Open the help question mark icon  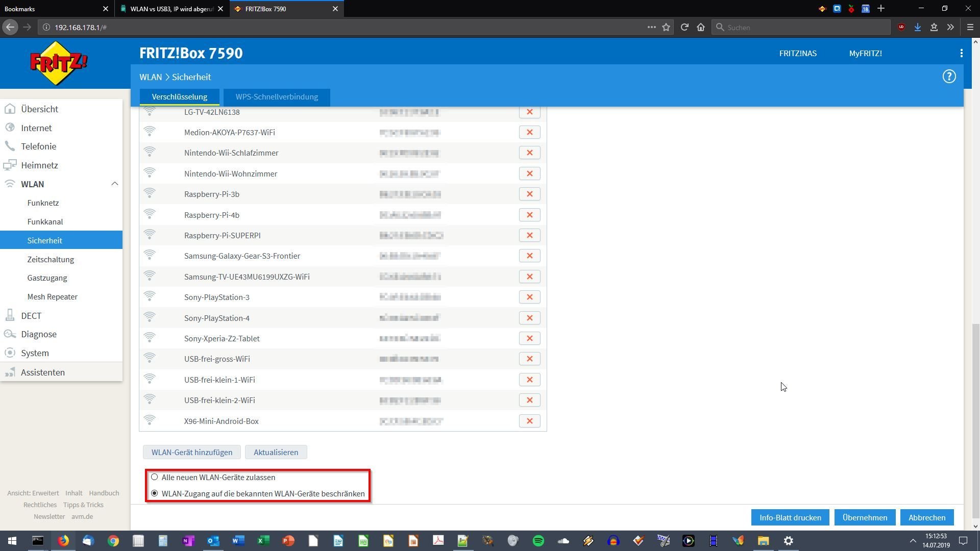(x=949, y=77)
